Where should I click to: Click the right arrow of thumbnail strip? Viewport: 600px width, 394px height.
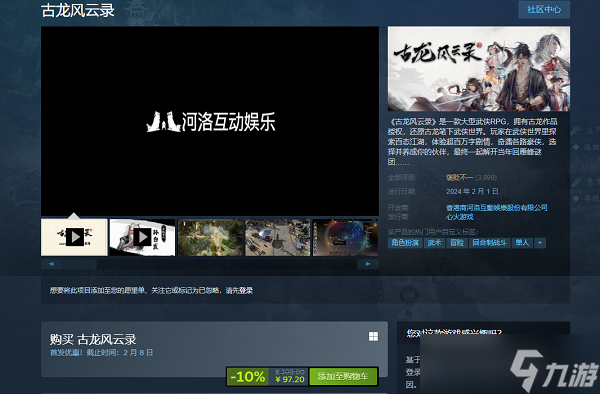pyautogui.click(x=368, y=264)
